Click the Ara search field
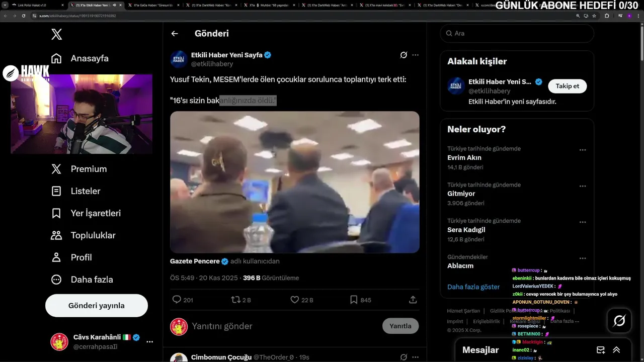 pyautogui.click(x=517, y=33)
